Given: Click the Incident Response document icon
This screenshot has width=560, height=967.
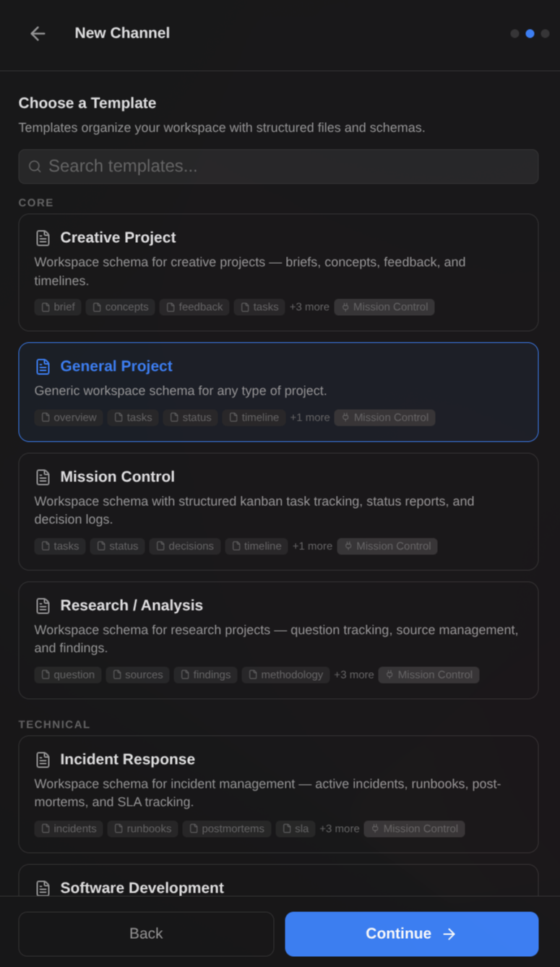Looking at the screenshot, I should [43, 760].
